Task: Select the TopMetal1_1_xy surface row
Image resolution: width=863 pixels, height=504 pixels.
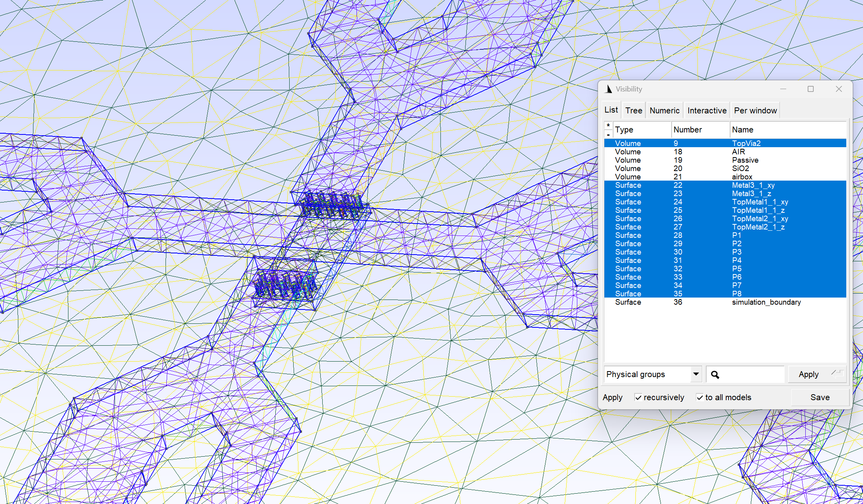Action: click(725, 202)
